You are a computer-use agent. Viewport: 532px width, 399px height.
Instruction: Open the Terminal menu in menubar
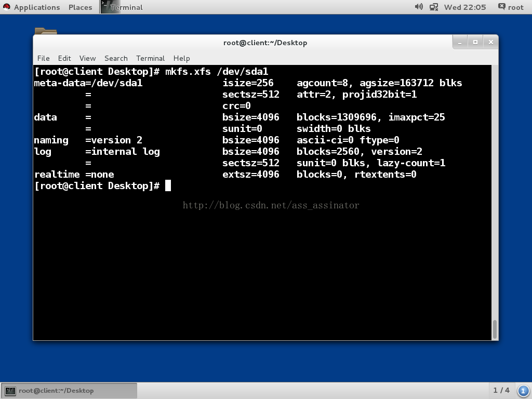(x=150, y=58)
